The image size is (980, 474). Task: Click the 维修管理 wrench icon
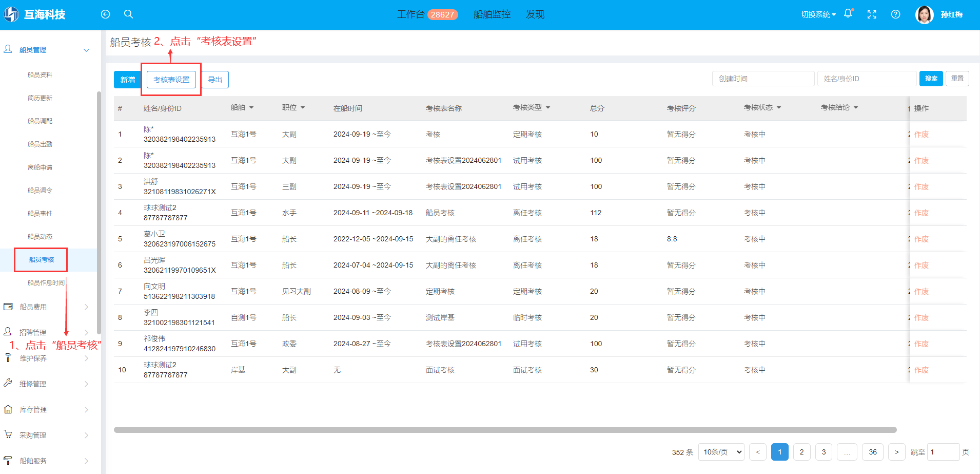coord(8,383)
